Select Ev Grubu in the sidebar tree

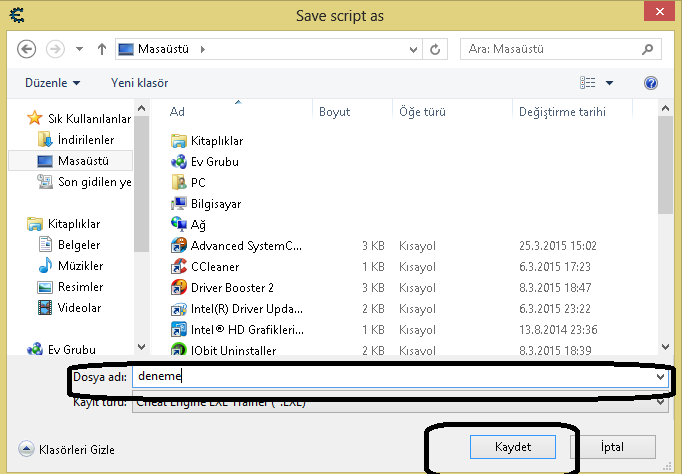pyautogui.click(x=61, y=349)
